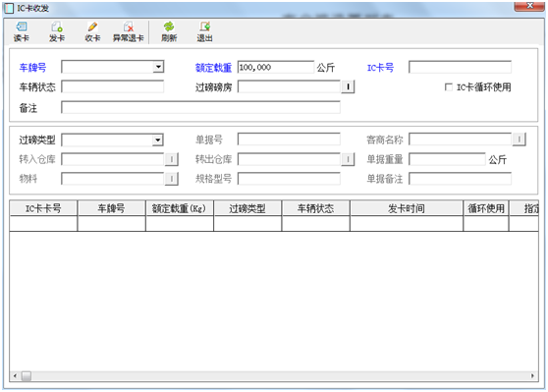Click the 车牌号 table column header

(112, 208)
